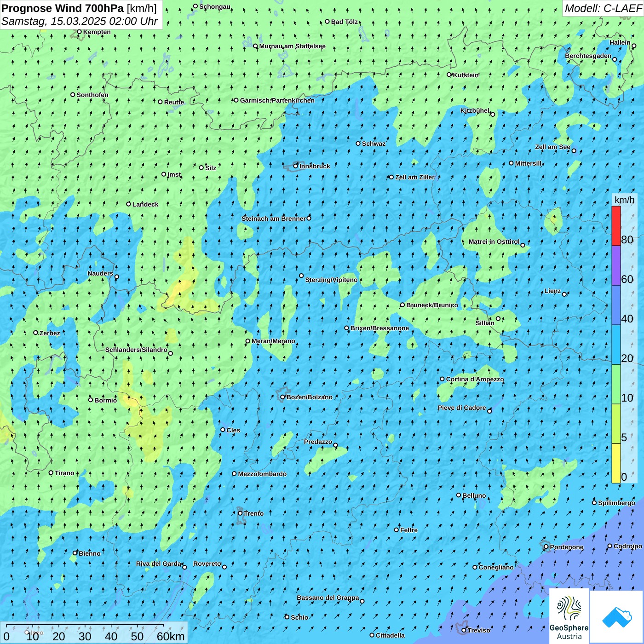The height and width of the screenshot is (644, 644).
Task: Click the 'Conegliano' label
Action: click(x=496, y=567)
